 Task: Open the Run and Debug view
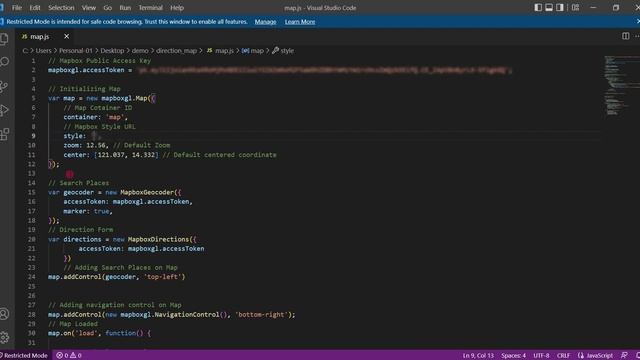point(4,110)
